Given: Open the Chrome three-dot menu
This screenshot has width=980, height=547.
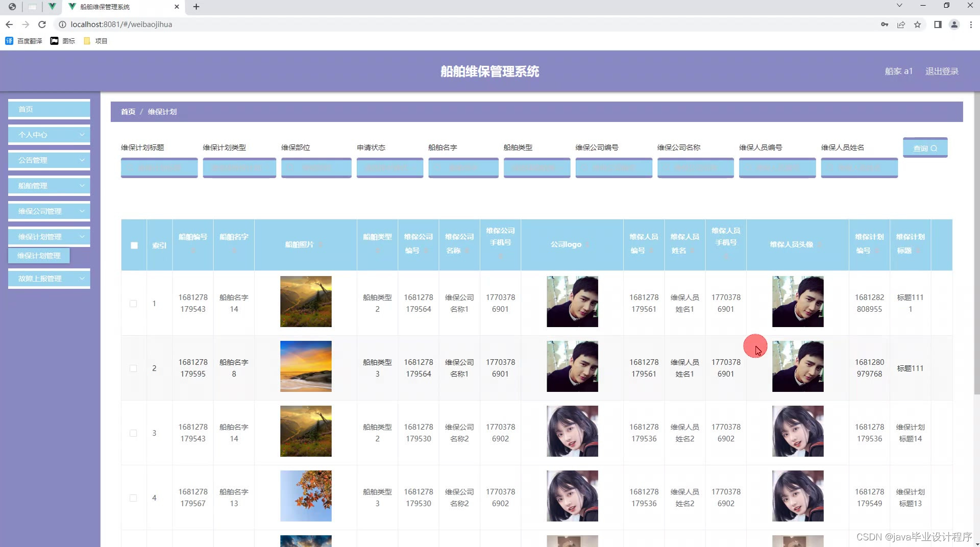Looking at the screenshot, I should 971,24.
